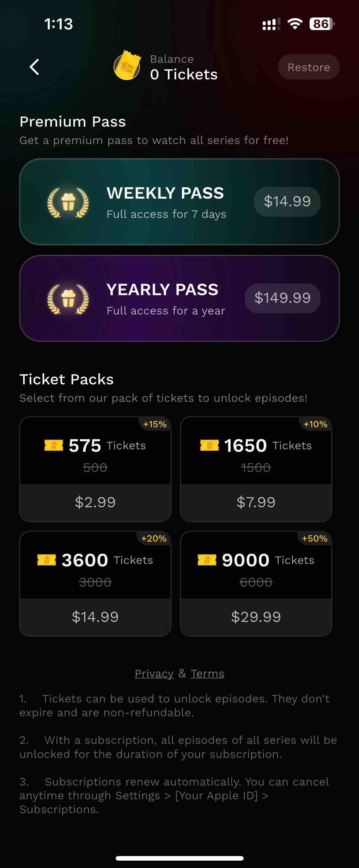Tap the ticket icon beside 3600 Tickets
359x868 pixels.
(47, 560)
